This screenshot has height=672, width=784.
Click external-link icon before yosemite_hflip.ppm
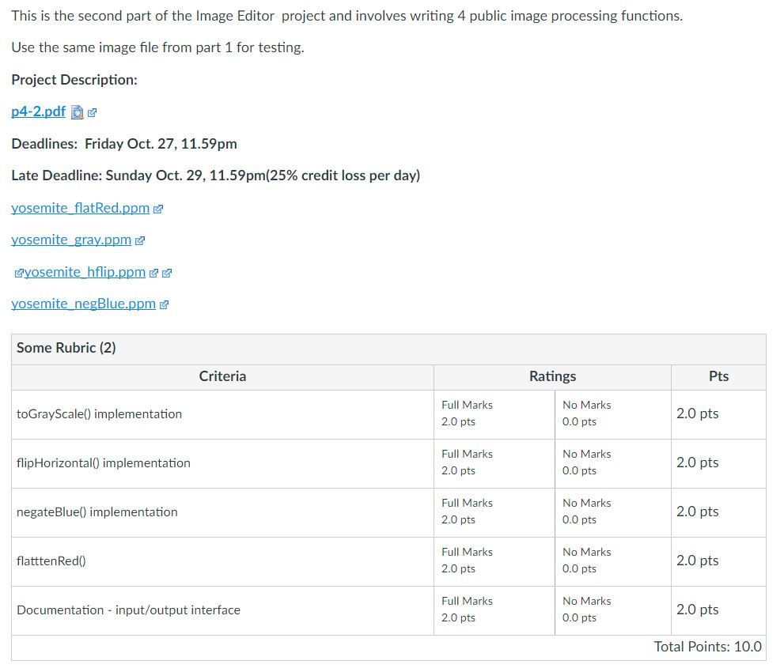point(18,273)
